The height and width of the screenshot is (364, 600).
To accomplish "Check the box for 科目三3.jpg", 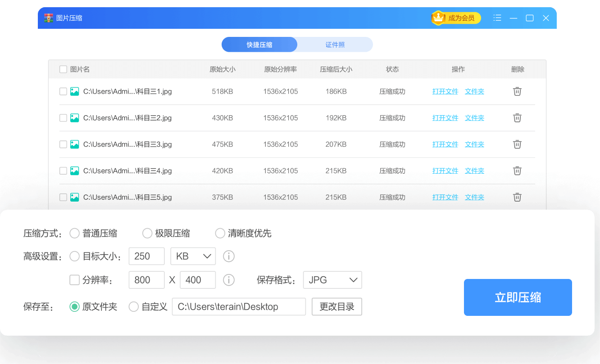I will [63, 144].
